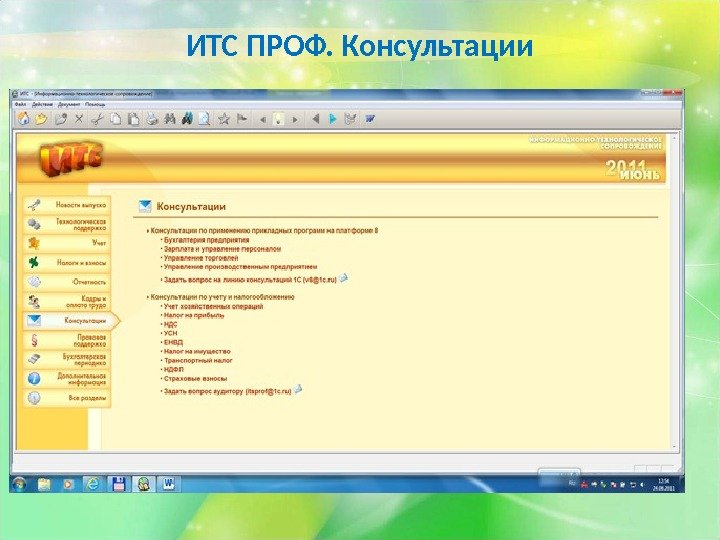This screenshot has height=540, width=720.
Task: Open Налог на прибыль link
Action: [x=194, y=315]
